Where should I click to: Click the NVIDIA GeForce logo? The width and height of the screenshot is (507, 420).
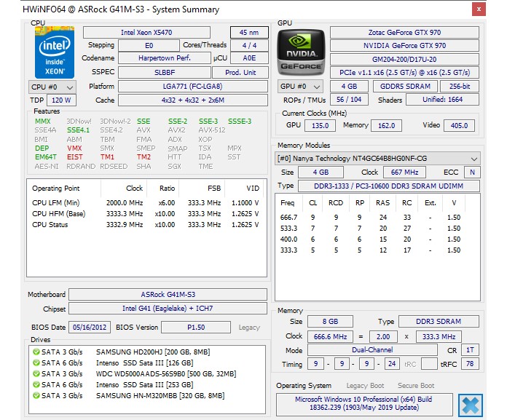301,52
